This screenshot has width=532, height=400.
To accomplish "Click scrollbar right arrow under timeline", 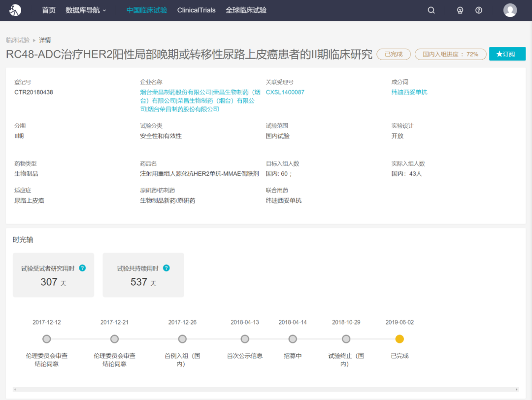I will point(517,390).
